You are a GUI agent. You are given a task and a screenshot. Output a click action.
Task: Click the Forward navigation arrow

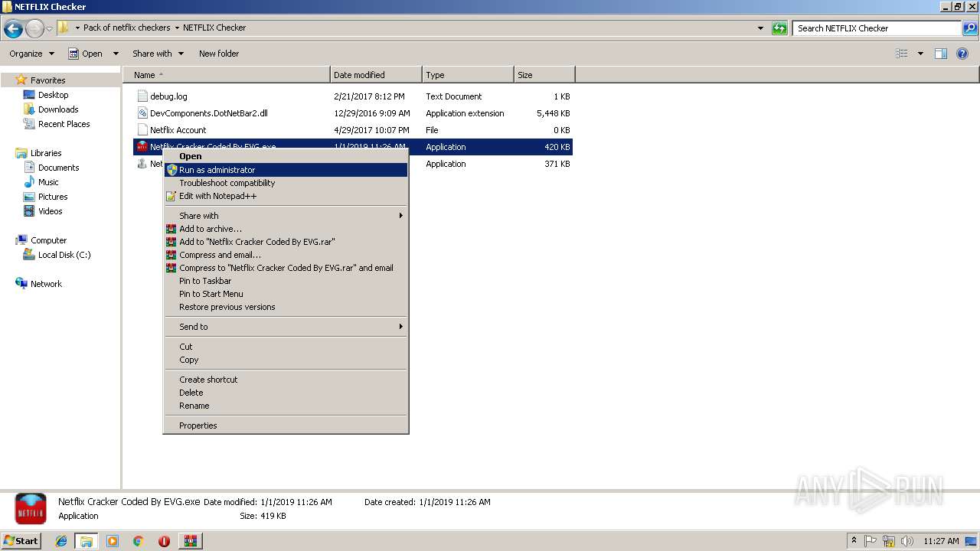(x=34, y=29)
